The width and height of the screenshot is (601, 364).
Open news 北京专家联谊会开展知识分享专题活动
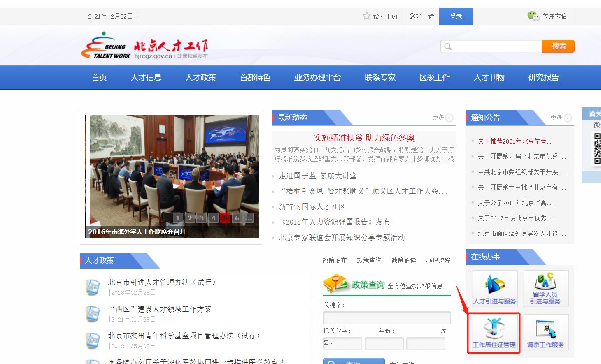tap(342, 237)
